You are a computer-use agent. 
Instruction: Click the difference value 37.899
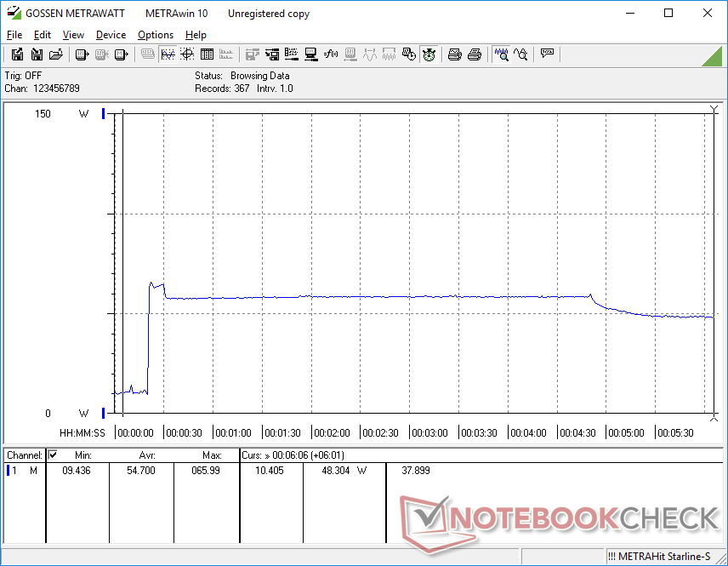click(416, 471)
